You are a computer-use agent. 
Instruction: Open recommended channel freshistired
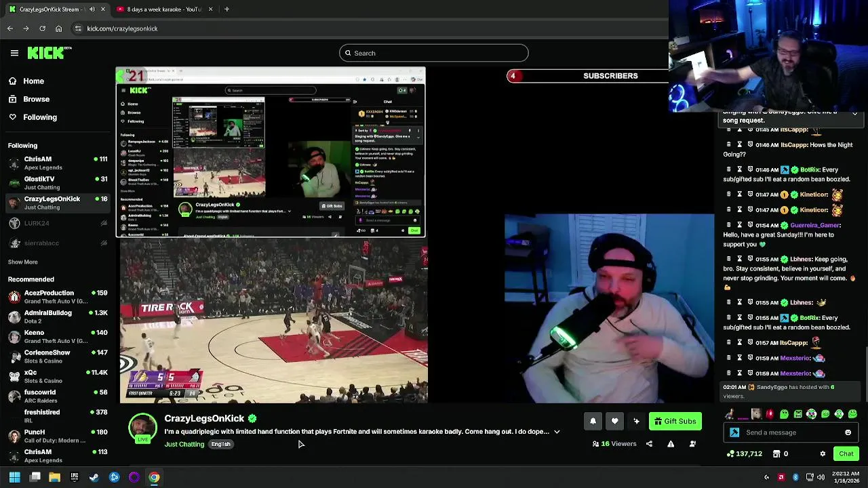click(58, 416)
